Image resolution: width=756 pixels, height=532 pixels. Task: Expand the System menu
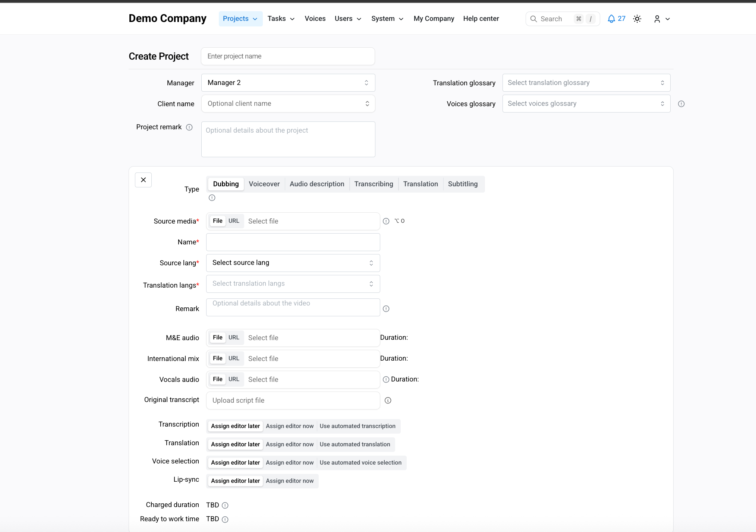click(x=387, y=19)
